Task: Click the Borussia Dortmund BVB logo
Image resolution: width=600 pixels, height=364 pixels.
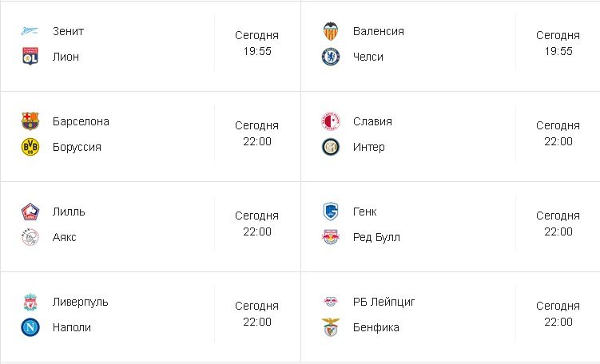Action: pyautogui.click(x=30, y=147)
